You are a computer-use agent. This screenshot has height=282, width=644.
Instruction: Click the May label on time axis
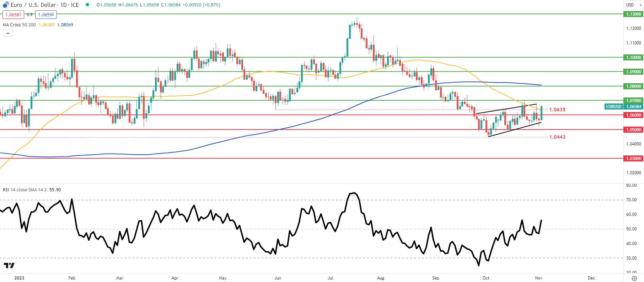(x=223, y=278)
